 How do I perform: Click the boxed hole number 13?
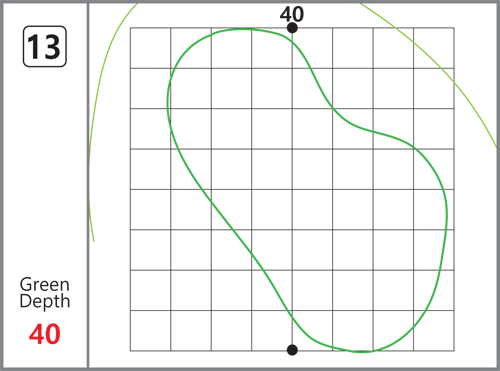click(45, 47)
